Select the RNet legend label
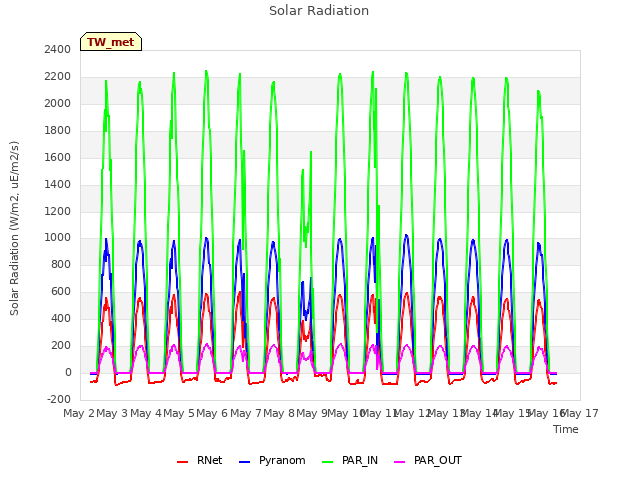Screen dimensions: 640x480 [x=209, y=460]
